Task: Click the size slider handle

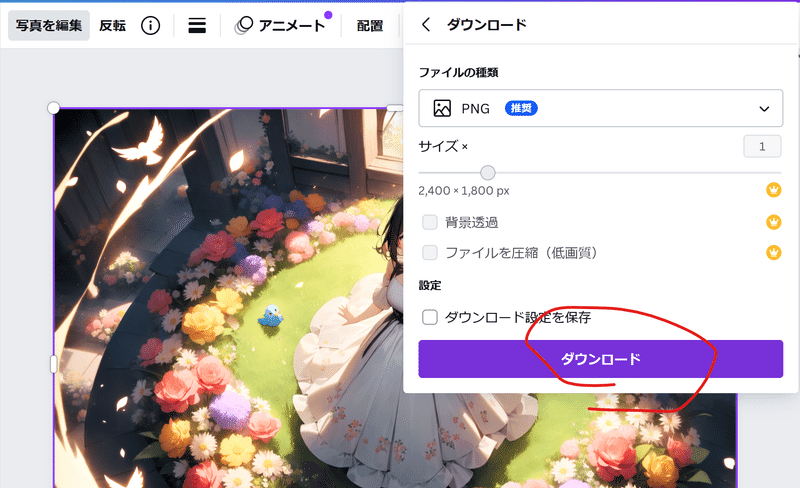Action: (488, 173)
